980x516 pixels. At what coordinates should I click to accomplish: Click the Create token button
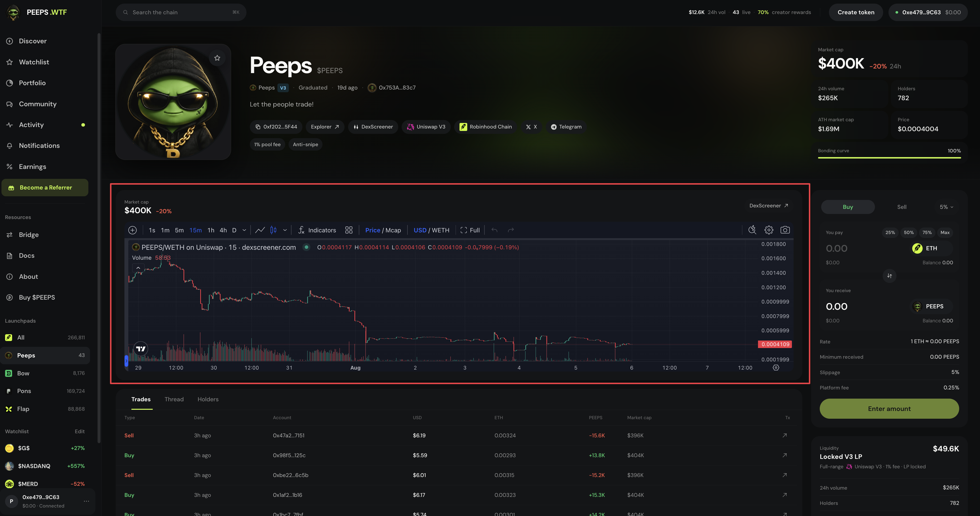[856, 12]
